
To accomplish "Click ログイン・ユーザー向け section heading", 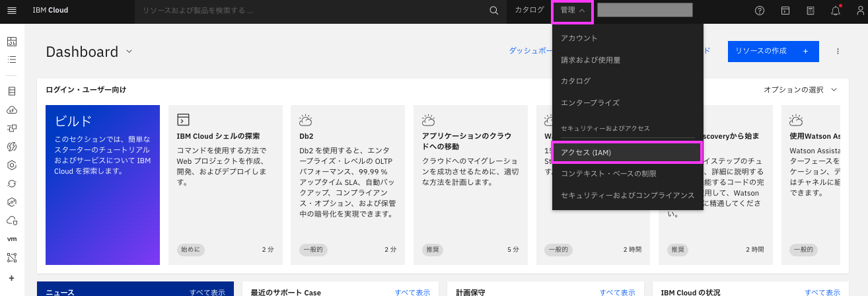I will (x=86, y=89).
